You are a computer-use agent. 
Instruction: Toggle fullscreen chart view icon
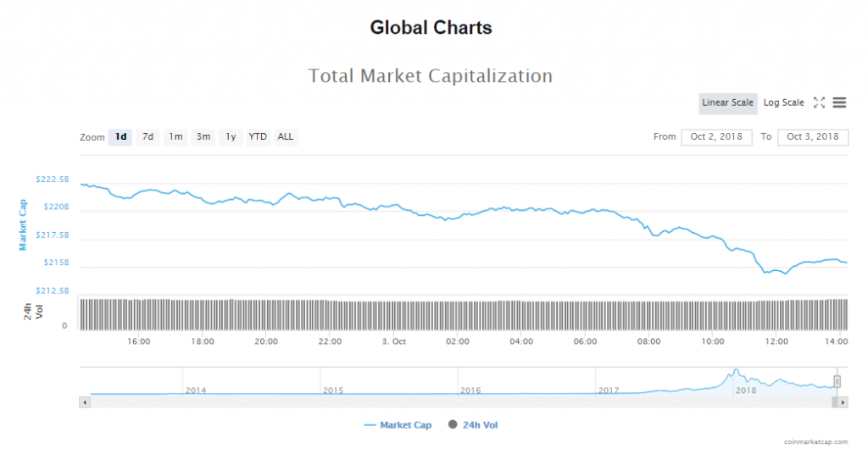[819, 102]
